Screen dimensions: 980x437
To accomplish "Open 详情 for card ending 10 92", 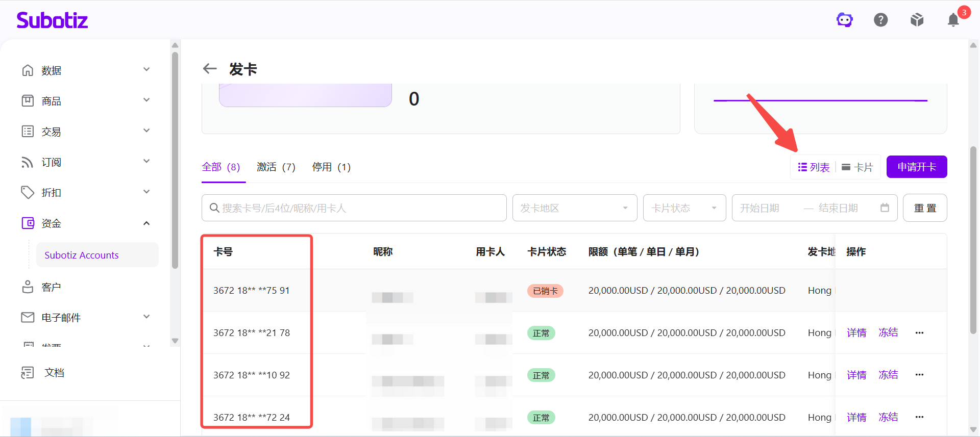I will click(x=856, y=375).
